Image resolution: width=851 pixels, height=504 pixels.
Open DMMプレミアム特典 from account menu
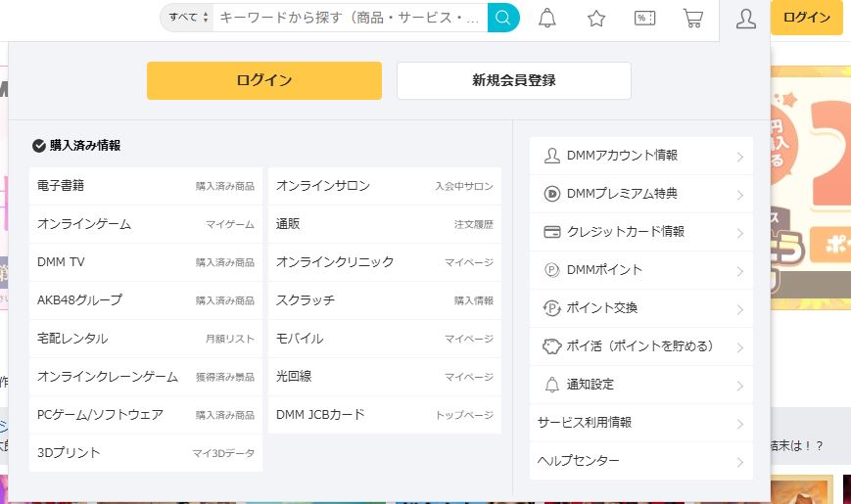coord(640,194)
